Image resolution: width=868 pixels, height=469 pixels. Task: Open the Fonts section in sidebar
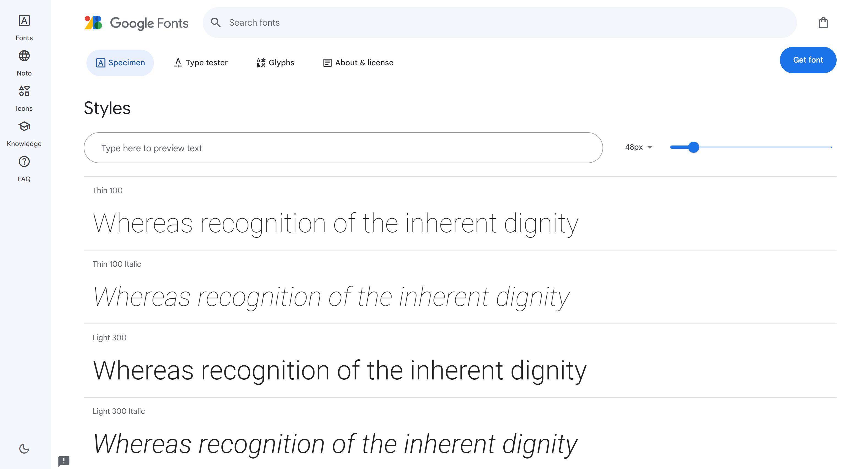tap(24, 28)
